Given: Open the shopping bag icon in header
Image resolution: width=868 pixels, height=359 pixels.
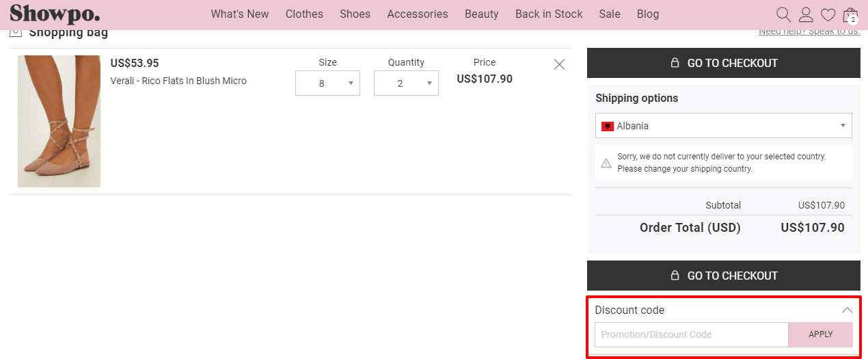Looking at the screenshot, I should click(x=850, y=15).
